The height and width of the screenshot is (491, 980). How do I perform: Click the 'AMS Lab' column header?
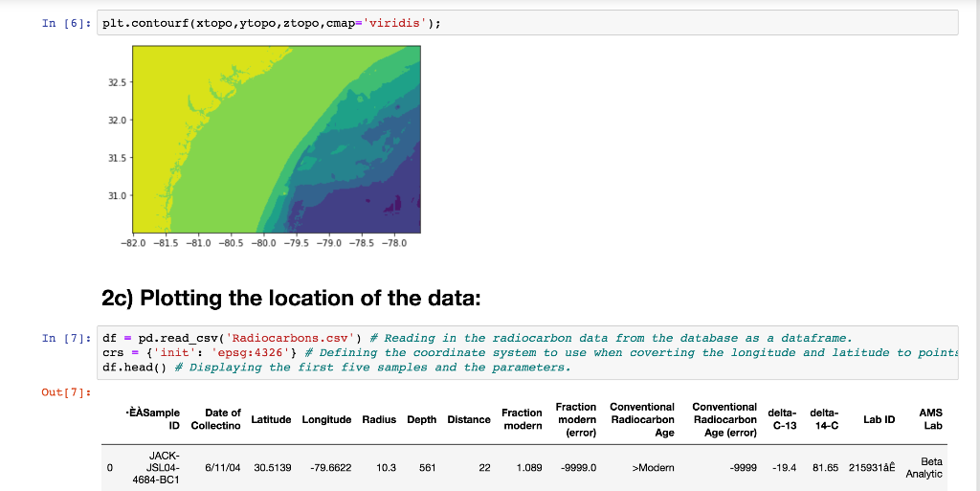coord(930,419)
